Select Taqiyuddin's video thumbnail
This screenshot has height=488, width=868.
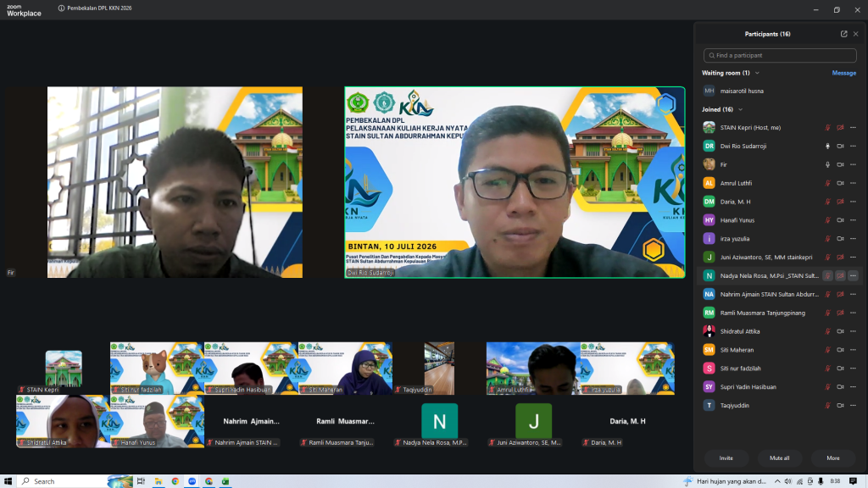click(x=440, y=368)
